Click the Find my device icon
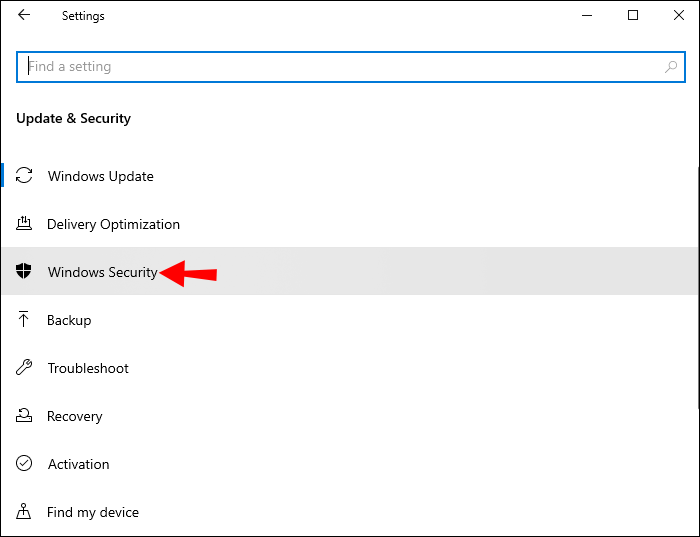The height and width of the screenshot is (537, 700). coord(25,512)
